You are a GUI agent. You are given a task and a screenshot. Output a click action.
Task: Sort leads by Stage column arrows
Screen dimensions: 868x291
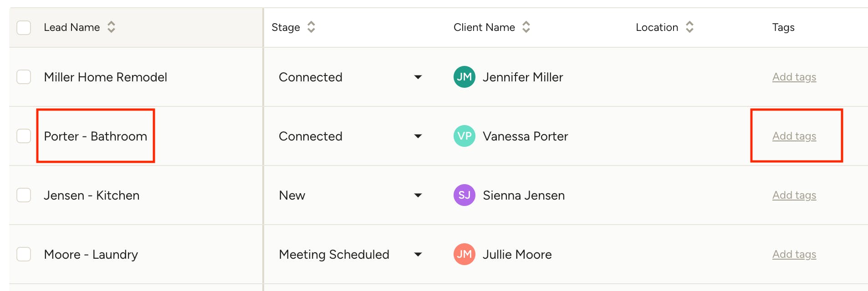coord(311,27)
